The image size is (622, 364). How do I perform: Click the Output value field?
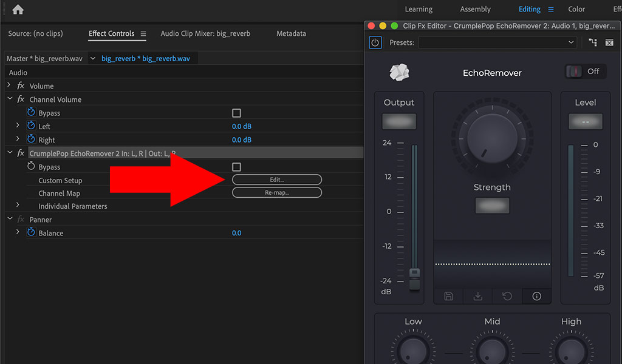tap(399, 121)
